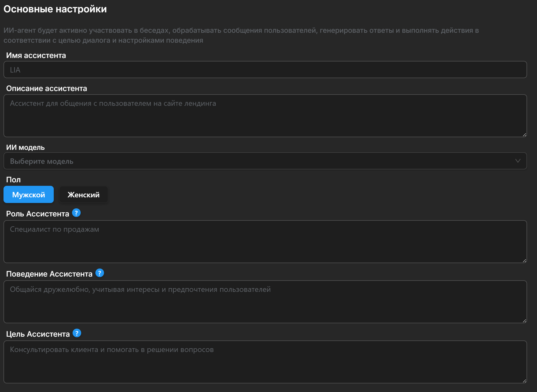This screenshot has height=392, width=537.
Task: Place cursor in Цель Ассистента text area
Action: (265, 362)
